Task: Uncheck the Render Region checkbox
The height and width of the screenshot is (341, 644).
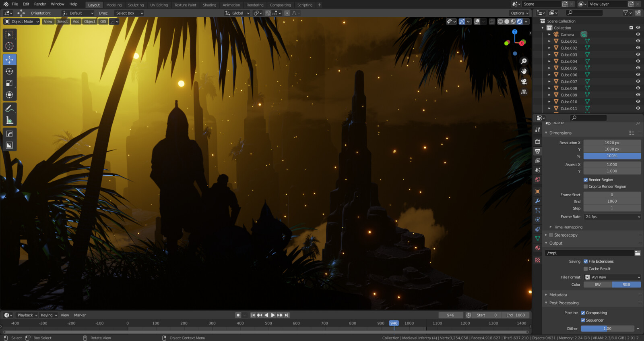Action: [x=586, y=180]
